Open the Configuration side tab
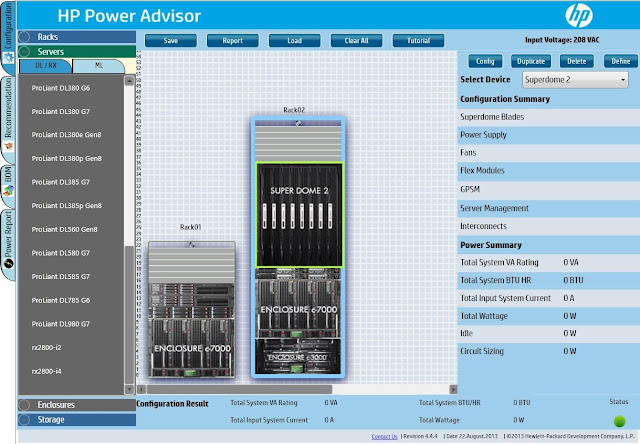The height and width of the screenshot is (444, 640). [8, 38]
